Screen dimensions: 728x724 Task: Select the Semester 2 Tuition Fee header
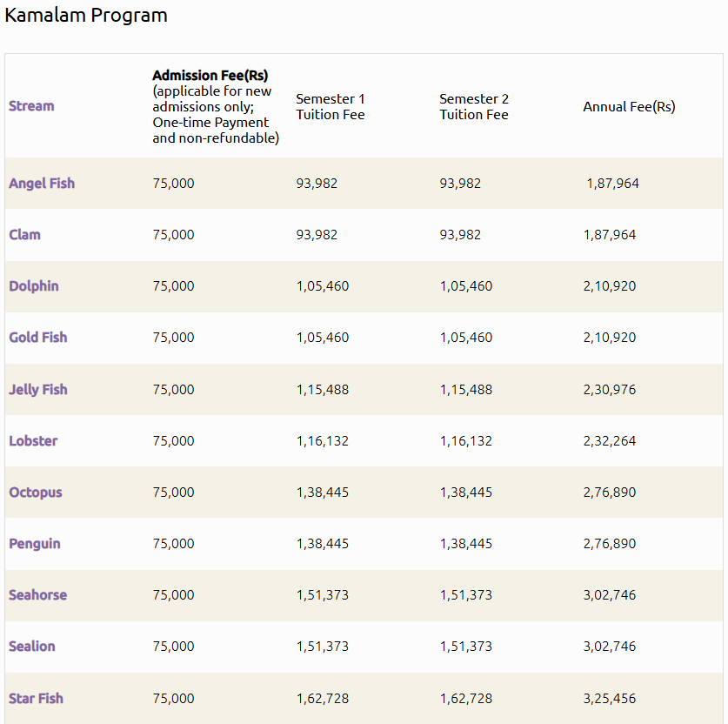pos(474,107)
